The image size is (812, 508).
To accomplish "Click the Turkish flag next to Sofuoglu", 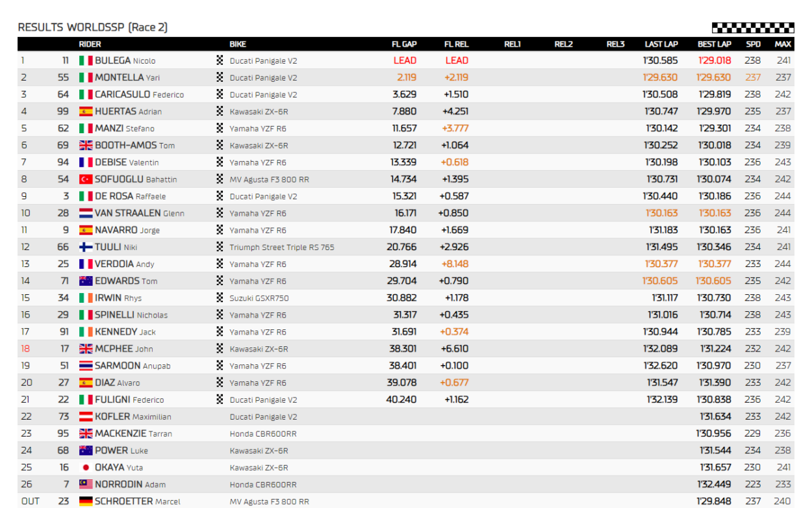I will (86, 179).
